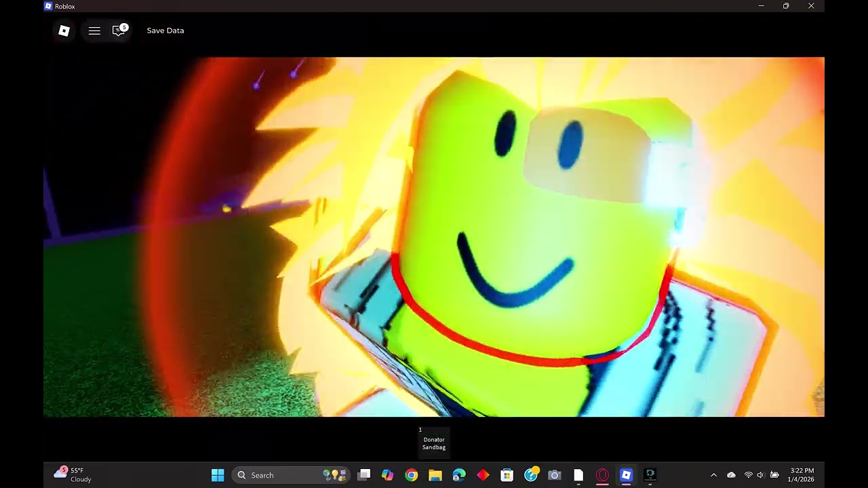Open the white document app on taskbar
The height and width of the screenshot is (488, 868).
click(578, 475)
